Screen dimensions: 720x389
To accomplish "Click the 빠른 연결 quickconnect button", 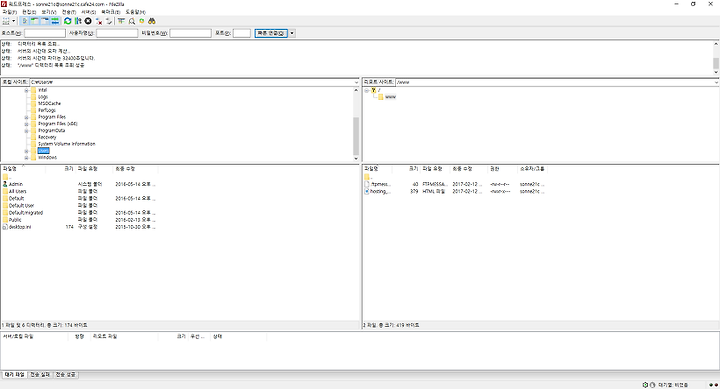I will pyautogui.click(x=271, y=33).
